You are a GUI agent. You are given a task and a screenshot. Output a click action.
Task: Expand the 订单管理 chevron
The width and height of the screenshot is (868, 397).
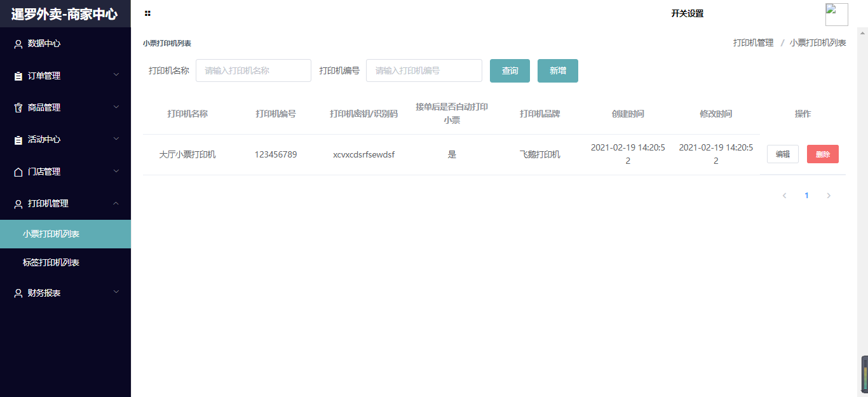(116, 75)
